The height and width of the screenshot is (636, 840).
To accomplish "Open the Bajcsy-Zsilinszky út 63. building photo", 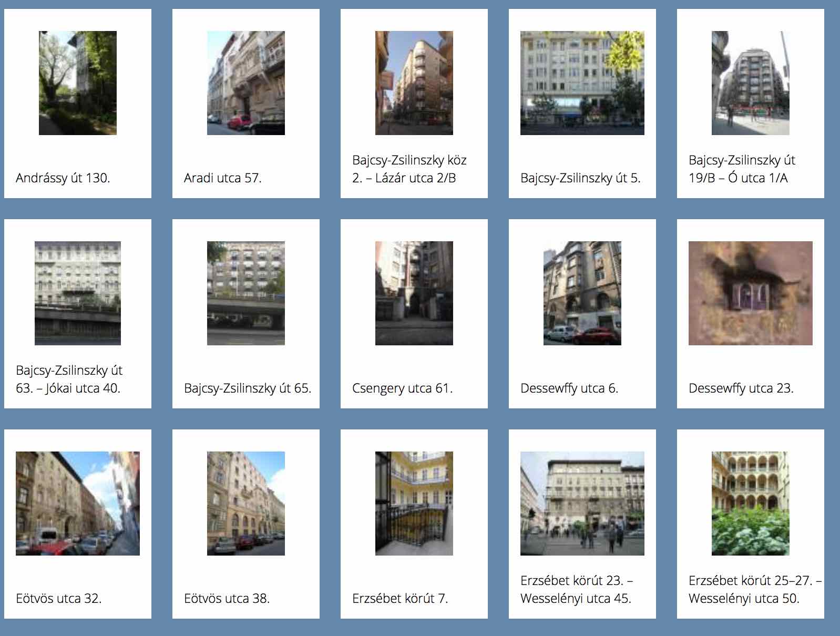I will click(x=78, y=293).
